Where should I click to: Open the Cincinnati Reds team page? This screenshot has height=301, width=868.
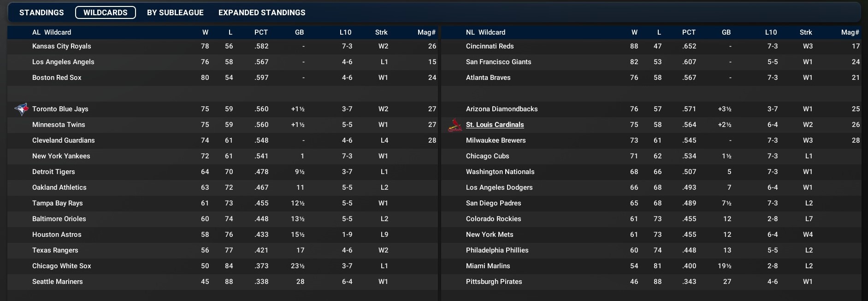coord(490,46)
